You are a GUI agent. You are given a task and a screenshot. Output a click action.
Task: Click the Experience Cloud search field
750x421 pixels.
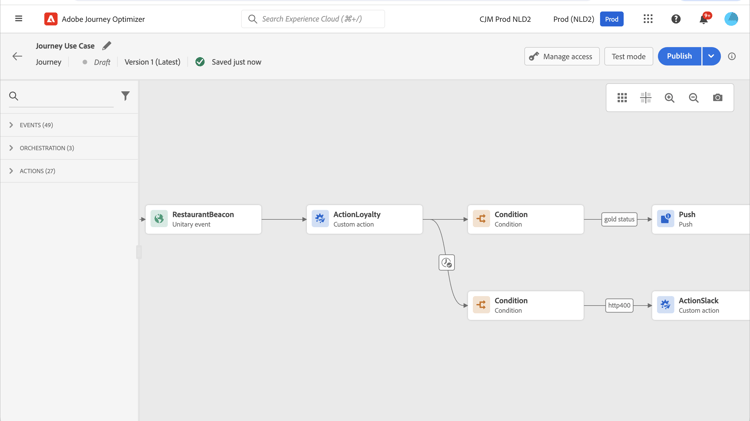pos(314,19)
